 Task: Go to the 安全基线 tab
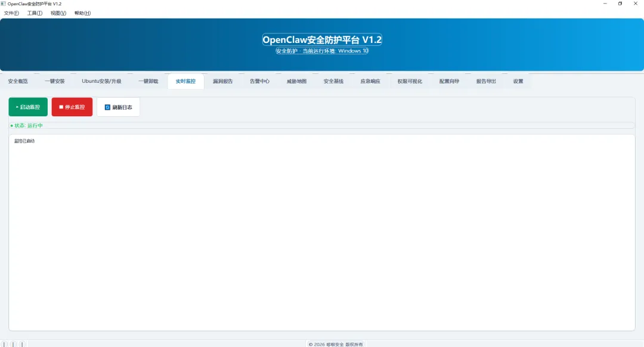(x=333, y=81)
